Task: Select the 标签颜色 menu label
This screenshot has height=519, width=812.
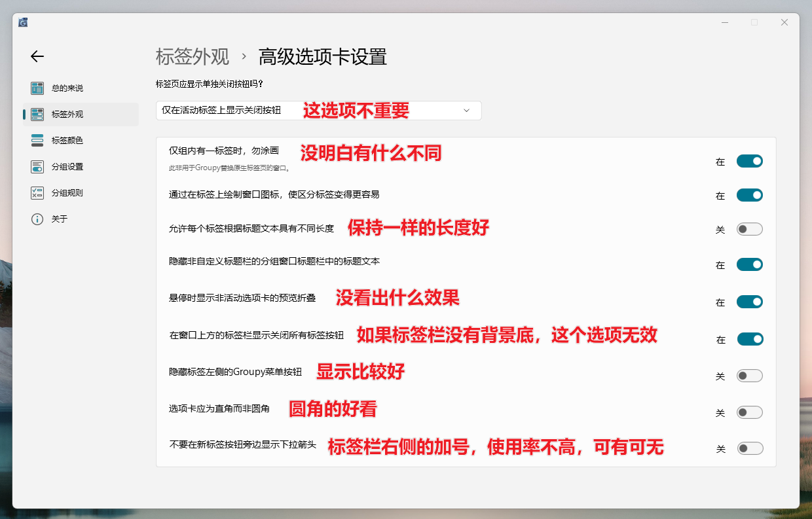Action: pos(67,141)
